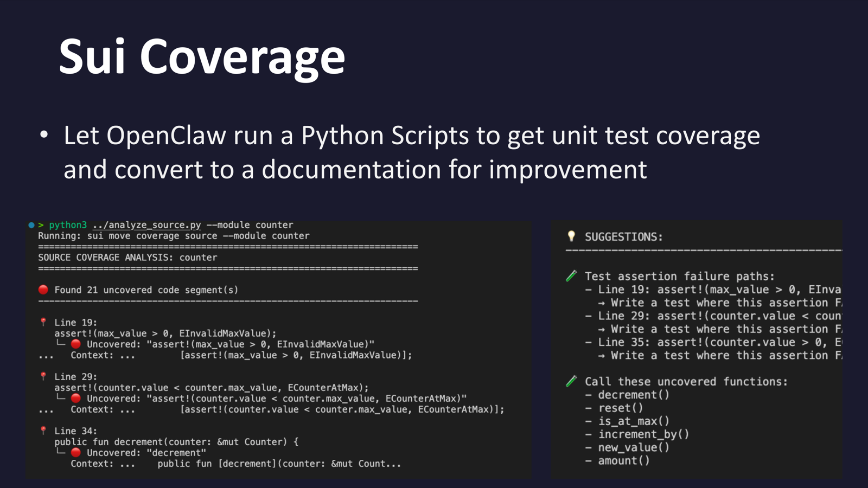
Task: Click the lightbulb icon next to SUGGESTIONS
Action: pos(571,236)
